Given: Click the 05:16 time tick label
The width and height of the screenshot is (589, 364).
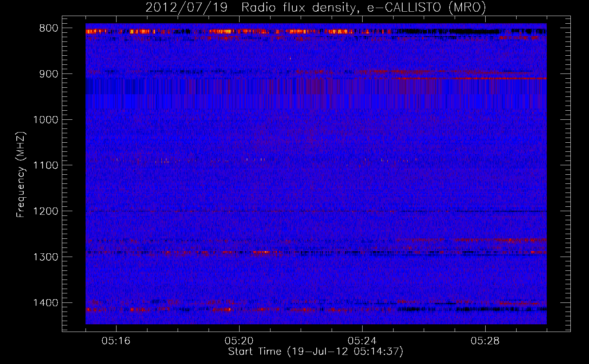Looking at the screenshot, I should coord(116,341).
